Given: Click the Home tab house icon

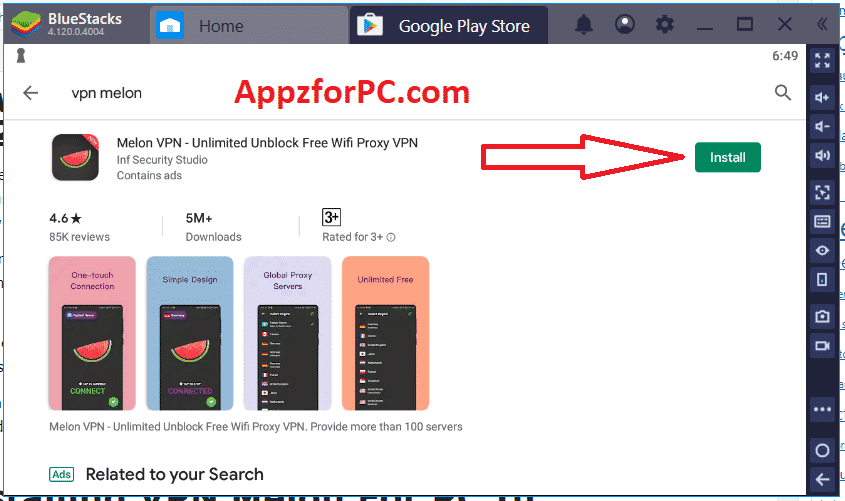Looking at the screenshot, I should (x=170, y=25).
